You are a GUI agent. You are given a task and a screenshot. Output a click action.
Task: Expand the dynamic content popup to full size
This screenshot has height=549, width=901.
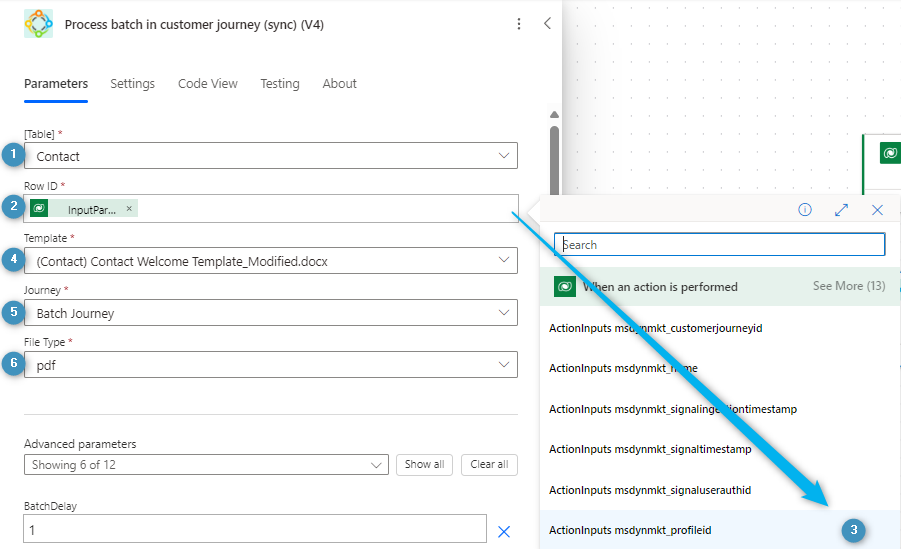point(841,210)
